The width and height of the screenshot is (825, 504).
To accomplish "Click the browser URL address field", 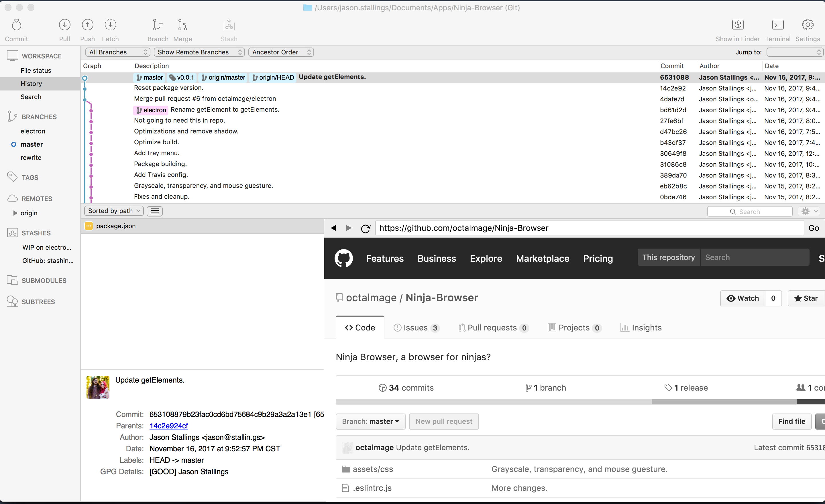I will click(589, 228).
